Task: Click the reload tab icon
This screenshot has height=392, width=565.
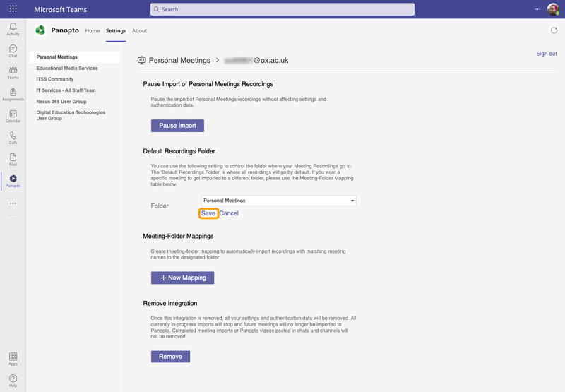Action: [x=554, y=30]
